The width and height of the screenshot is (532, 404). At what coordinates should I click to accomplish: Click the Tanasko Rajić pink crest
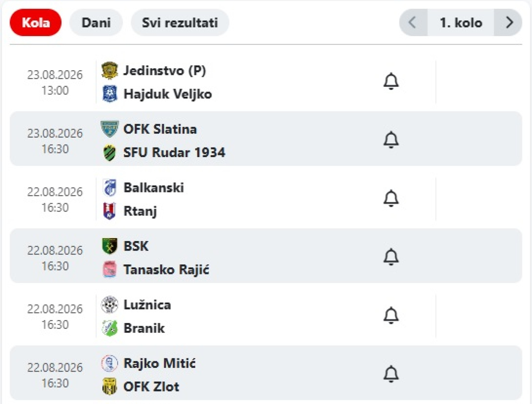[110, 270]
